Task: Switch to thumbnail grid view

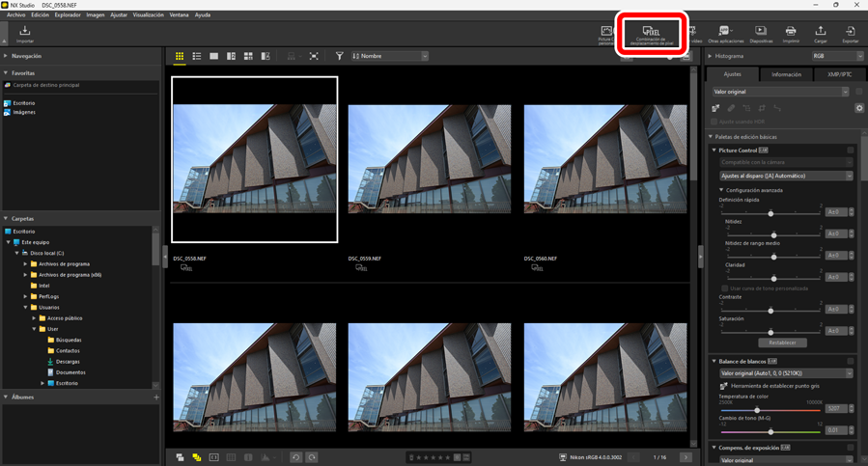Action: click(x=180, y=57)
